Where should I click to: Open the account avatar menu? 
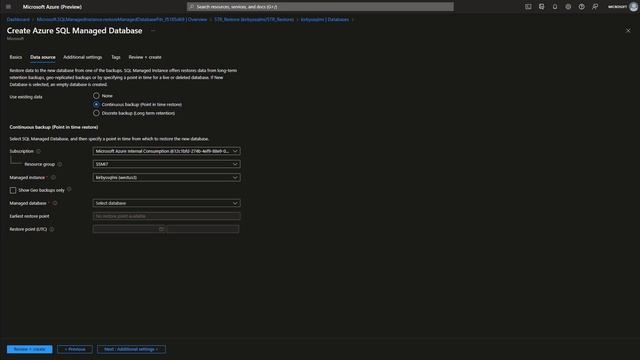(x=633, y=7)
